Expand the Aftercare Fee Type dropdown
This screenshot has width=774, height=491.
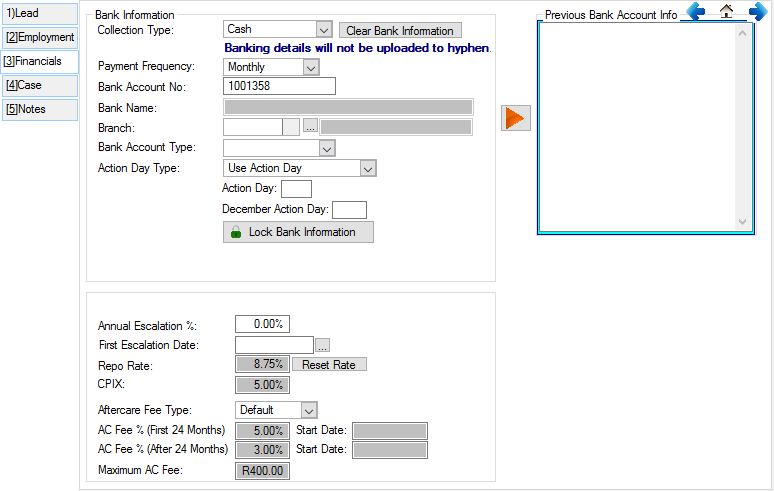coord(309,410)
